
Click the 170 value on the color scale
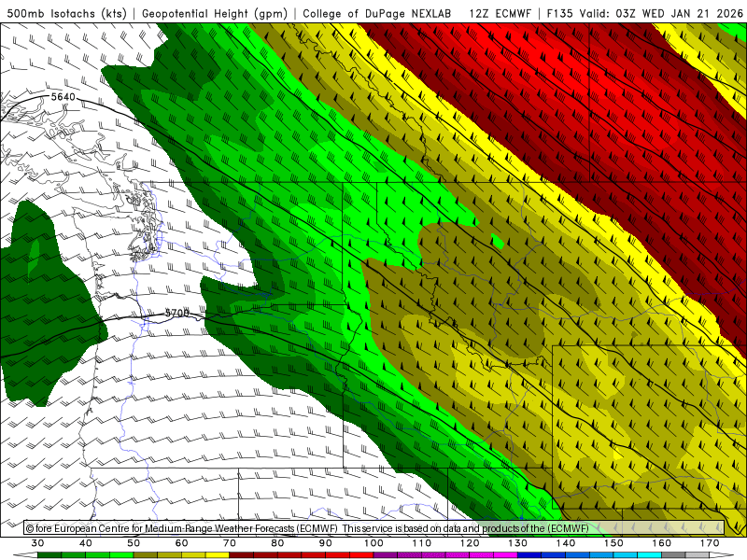click(710, 543)
